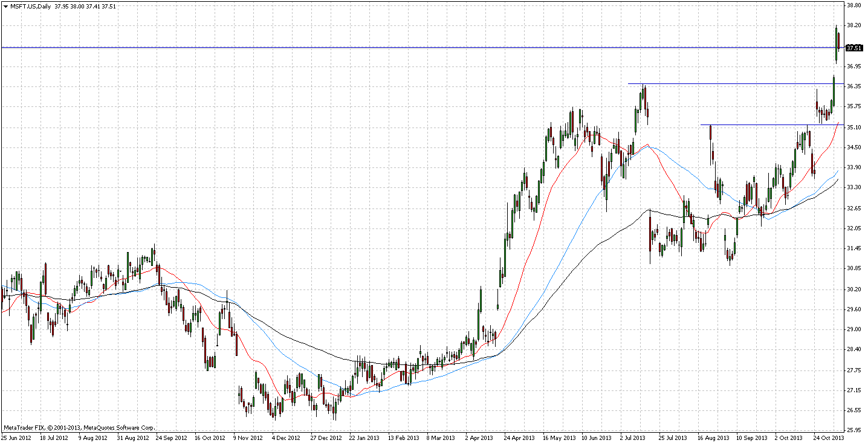868x443 pixels.
Task: Click the open price 37.95 in the header
Action: click(62, 6)
